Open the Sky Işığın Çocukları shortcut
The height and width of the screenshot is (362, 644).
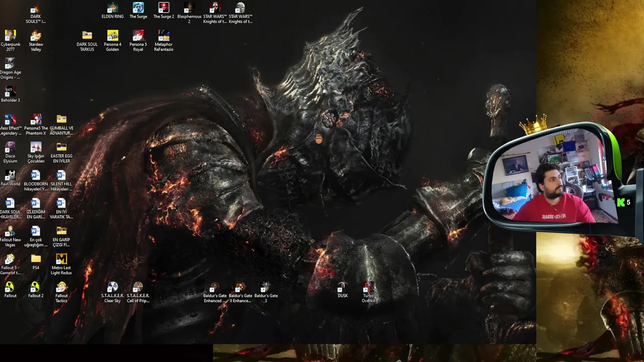[x=36, y=153]
